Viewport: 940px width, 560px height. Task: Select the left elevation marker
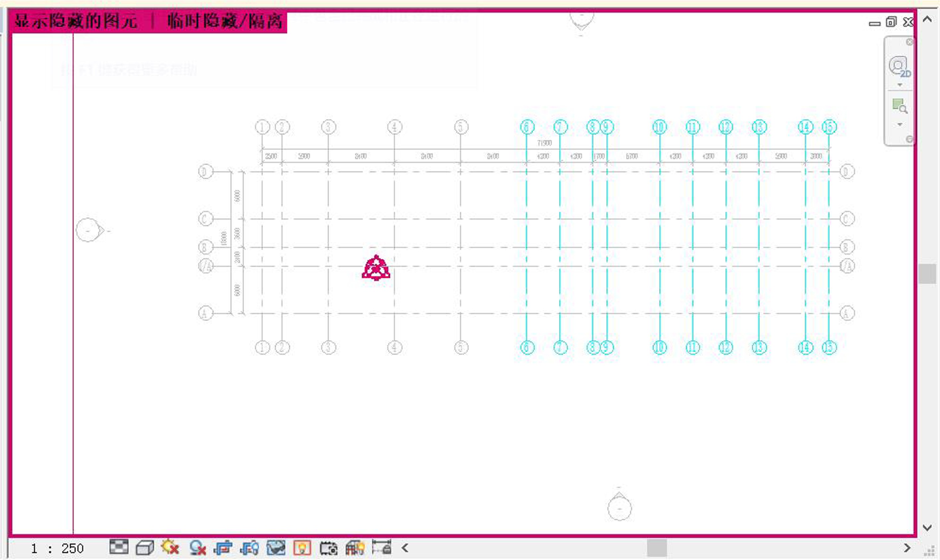point(90,230)
